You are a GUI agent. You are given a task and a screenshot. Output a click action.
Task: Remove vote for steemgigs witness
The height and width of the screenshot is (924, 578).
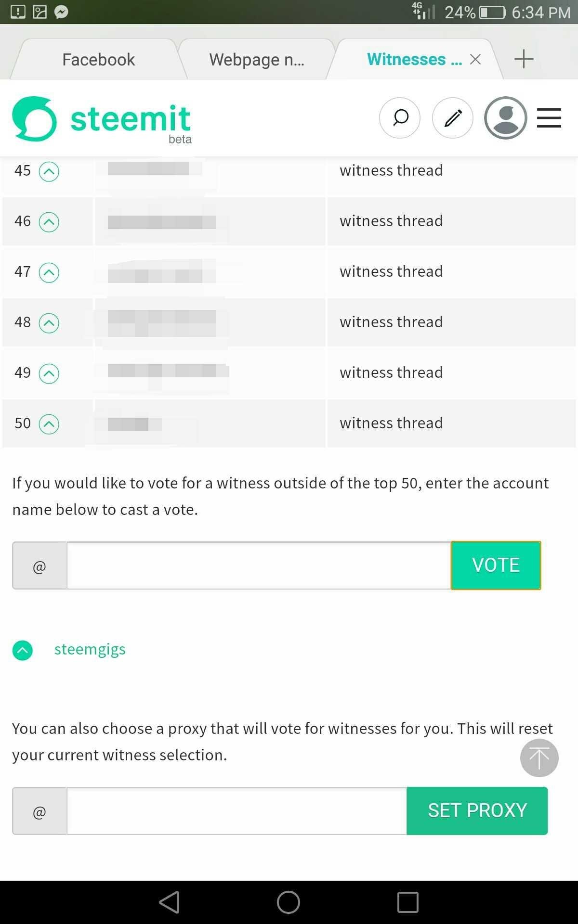[x=23, y=650]
